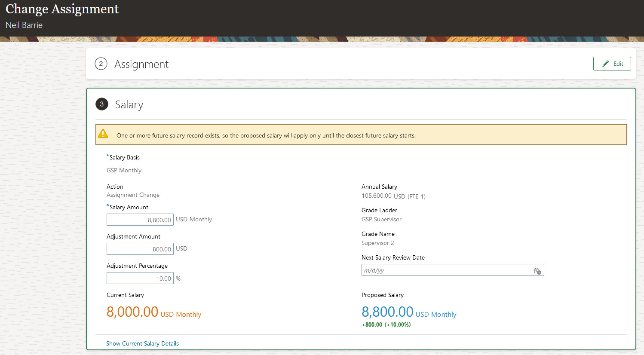Click step 2 circle beside Assignment
This screenshot has height=355, width=644.
(101, 64)
